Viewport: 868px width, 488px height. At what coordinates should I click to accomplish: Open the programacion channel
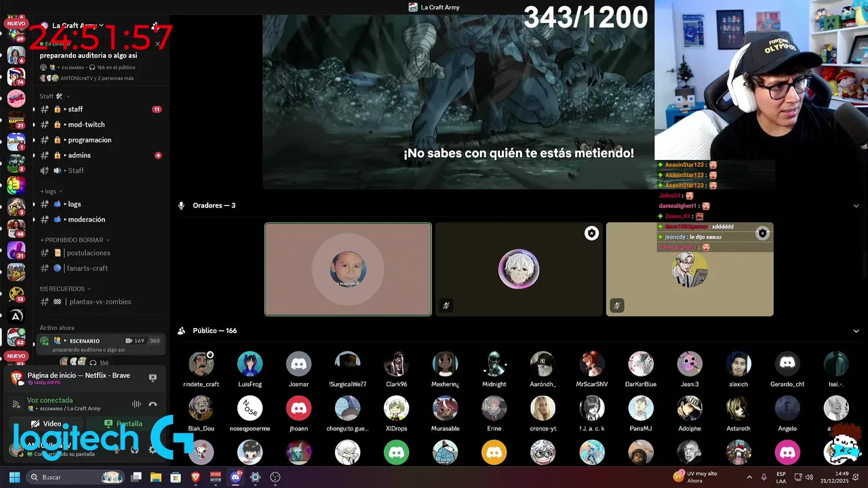[x=100, y=140]
